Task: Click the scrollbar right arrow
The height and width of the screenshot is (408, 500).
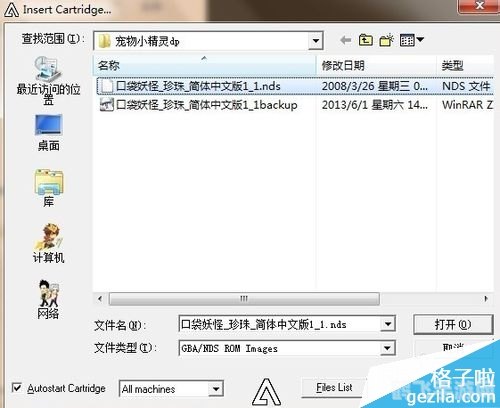Action: pyautogui.click(x=486, y=299)
